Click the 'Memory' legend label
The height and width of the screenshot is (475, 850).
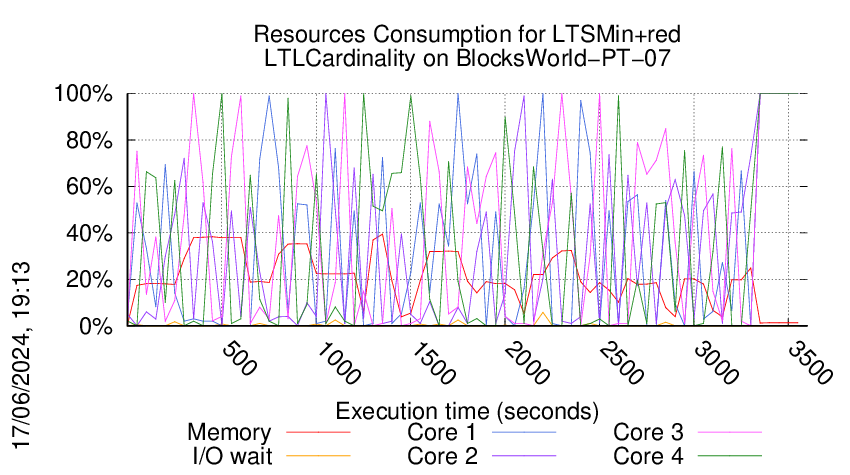tap(229, 433)
